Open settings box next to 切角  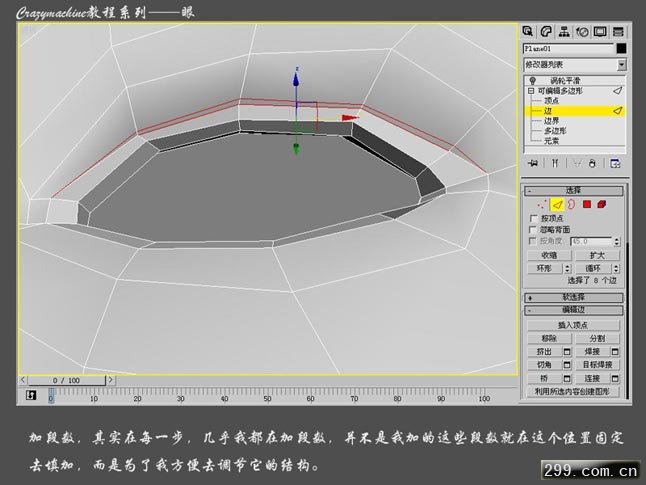pyautogui.click(x=567, y=365)
